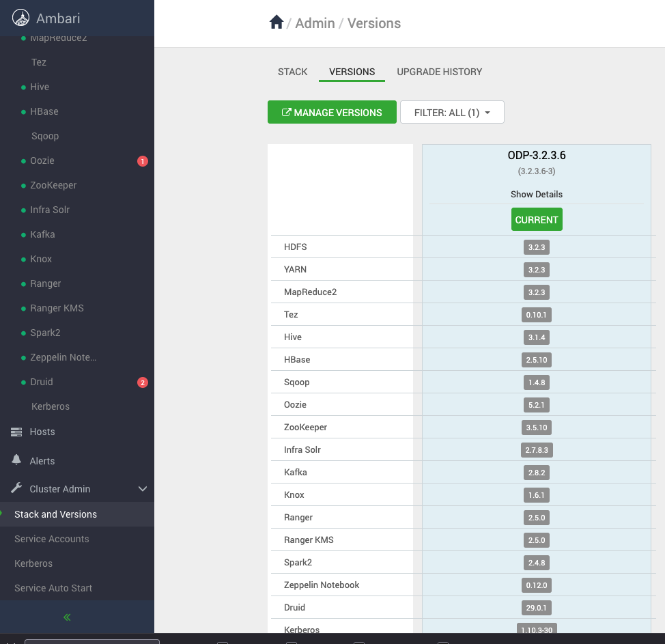Click MapReduce2 version badge 3.2.3

(537, 292)
